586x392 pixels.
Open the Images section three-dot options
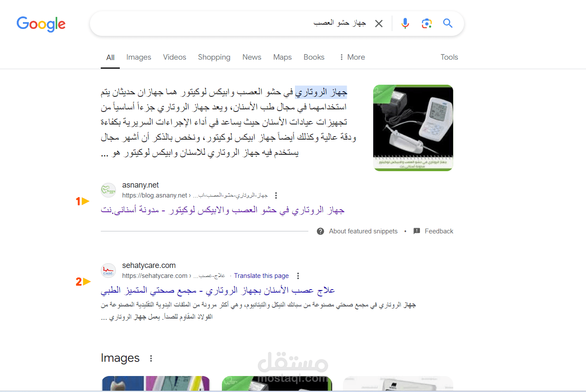151,358
